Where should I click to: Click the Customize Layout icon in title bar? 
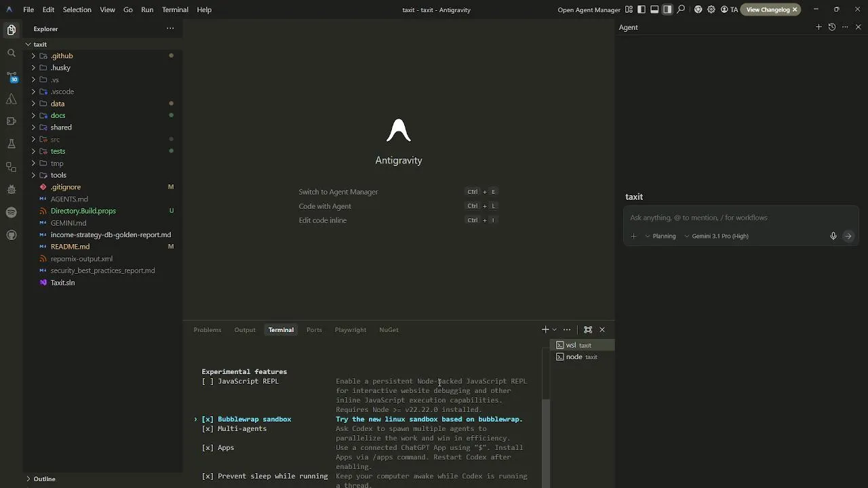pos(629,9)
